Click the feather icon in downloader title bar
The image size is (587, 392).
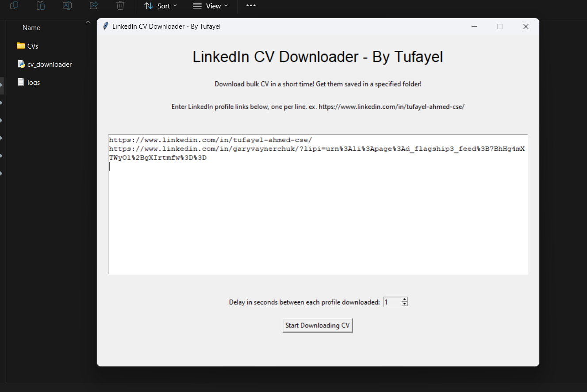(105, 27)
